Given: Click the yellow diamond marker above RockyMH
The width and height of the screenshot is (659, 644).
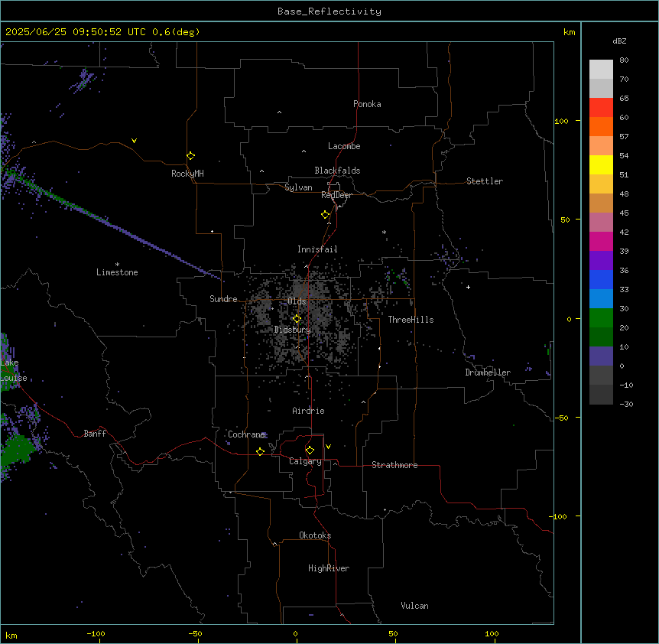Looking at the screenshot, I should coord(190,155).
